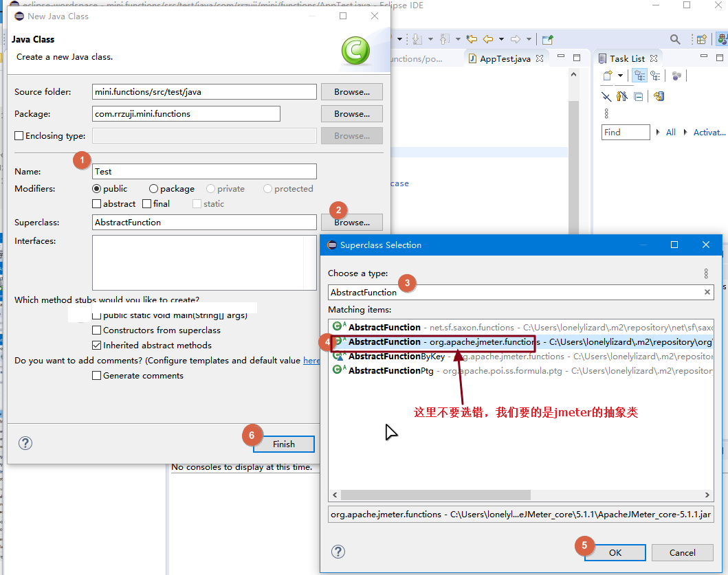Open the New Task dropdown arrow
728x575 pixels.
coord(620,76)
